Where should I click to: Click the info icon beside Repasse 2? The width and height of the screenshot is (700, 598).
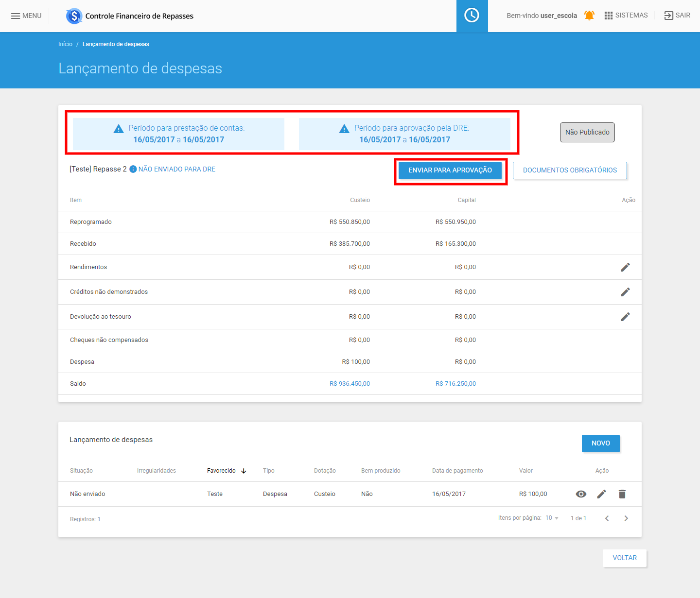133,170
